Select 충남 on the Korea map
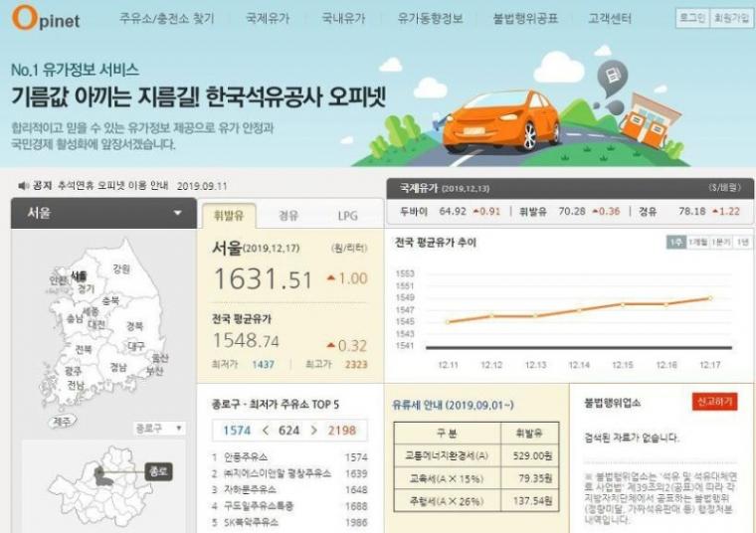The width and height of the screenshot is (756, 533). (75, 318)
